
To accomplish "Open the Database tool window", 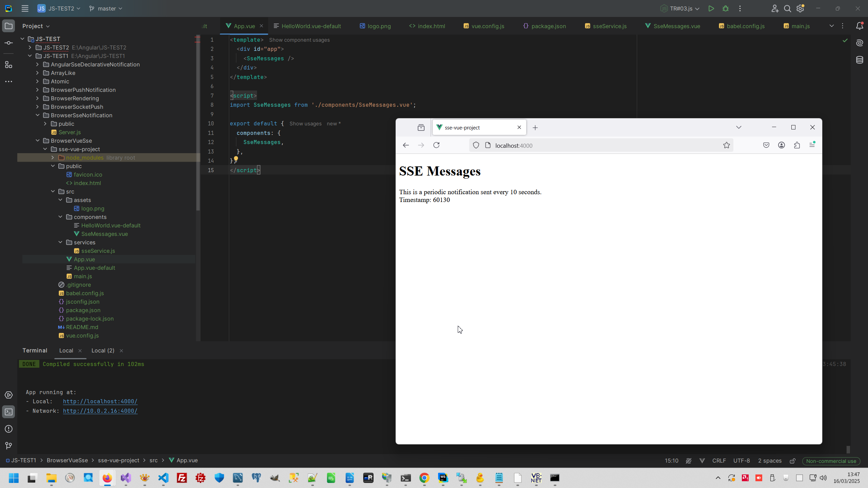I will pos(859,60).
